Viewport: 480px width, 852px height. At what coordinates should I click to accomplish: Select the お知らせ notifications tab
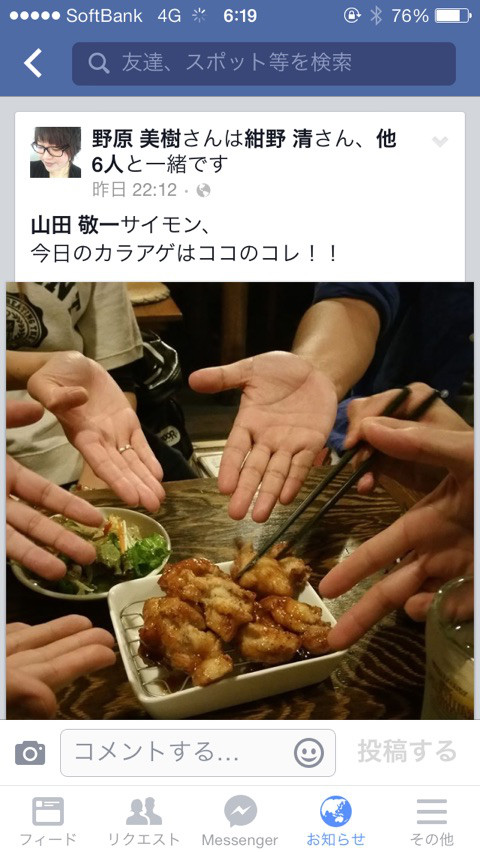point(336,821)
